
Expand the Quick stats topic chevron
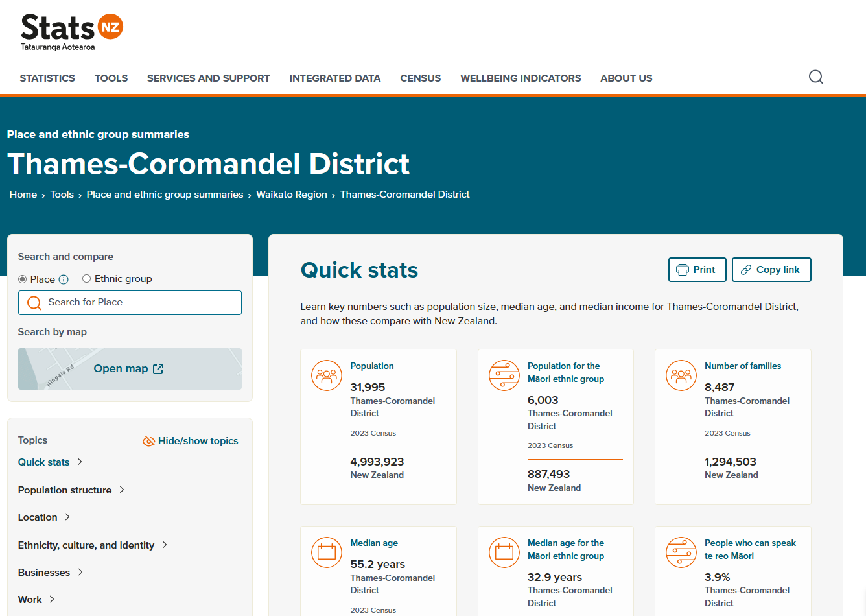(x=80, y=462)
